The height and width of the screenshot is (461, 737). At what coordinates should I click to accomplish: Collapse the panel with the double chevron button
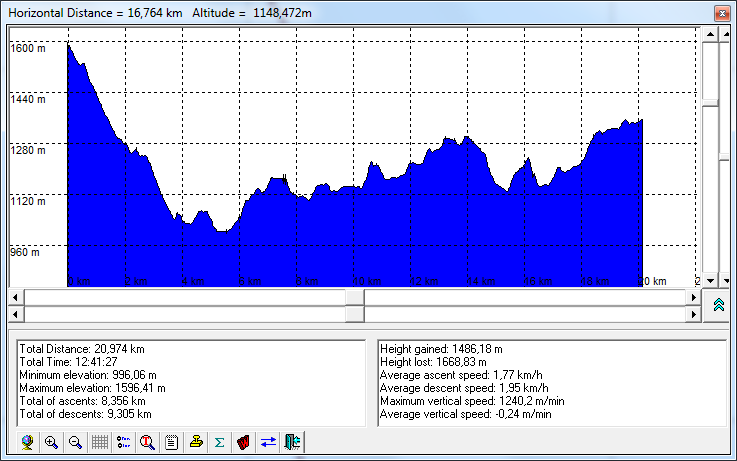718,306
